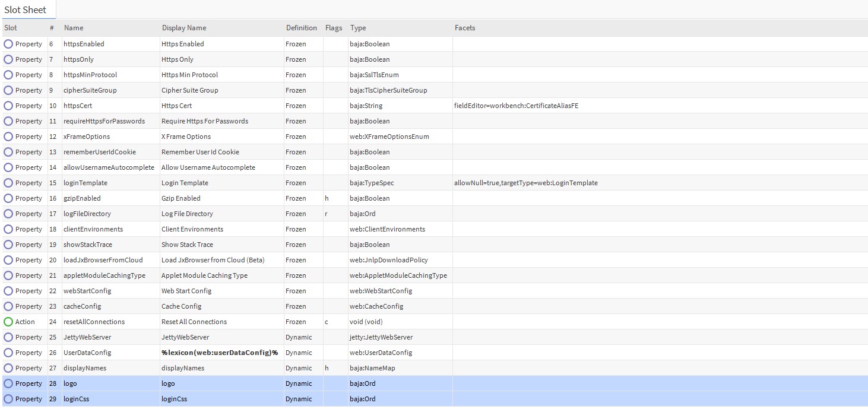This screenshot has height=409, width=868.
Task: Select the %lexicon(web:userDataConfig)% display name cell
Action: [x=220, y=353]
